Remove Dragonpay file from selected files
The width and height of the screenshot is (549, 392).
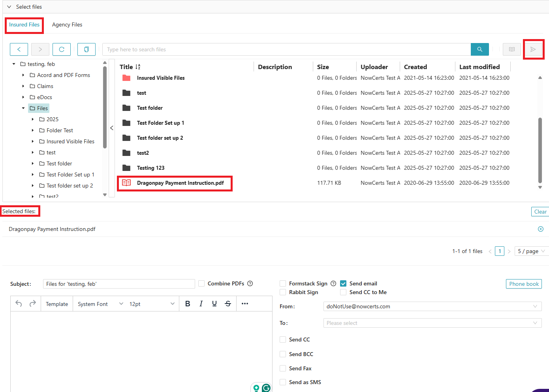click(x=541, y=229)
